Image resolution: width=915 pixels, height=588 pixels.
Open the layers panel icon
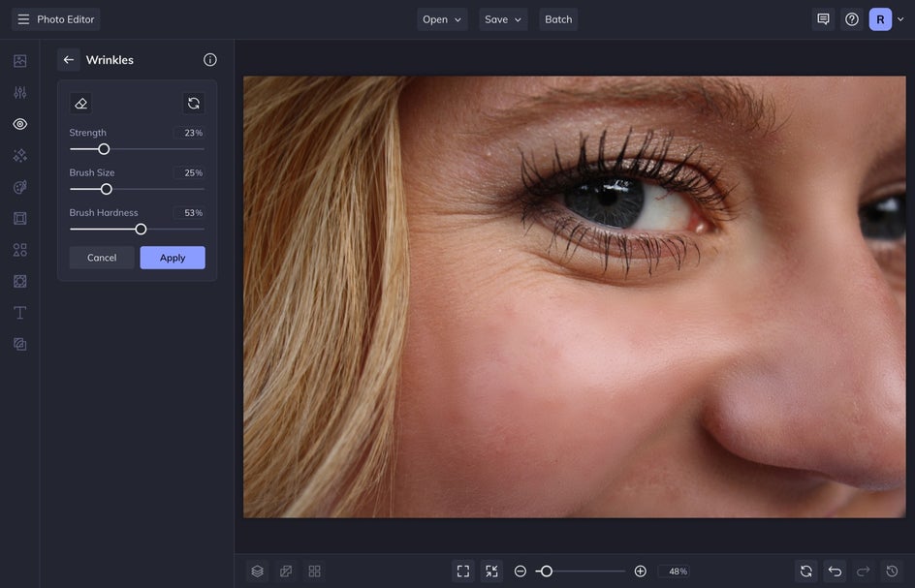pos(257,572)
